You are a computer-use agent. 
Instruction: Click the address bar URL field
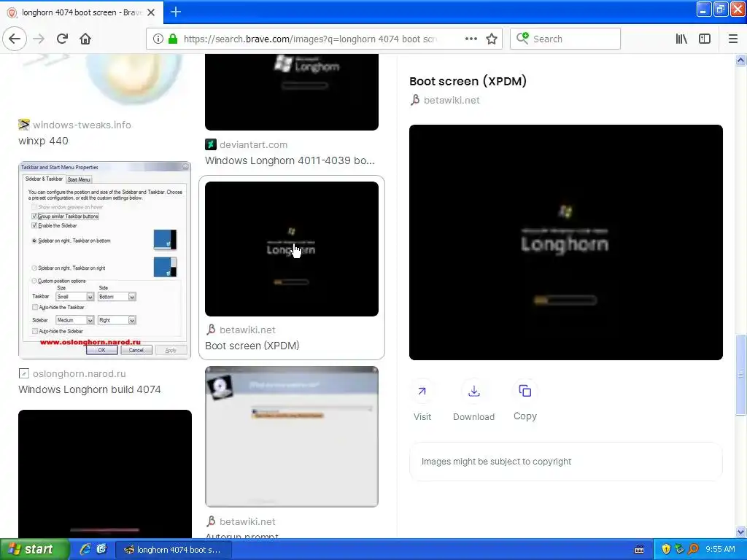309,39
